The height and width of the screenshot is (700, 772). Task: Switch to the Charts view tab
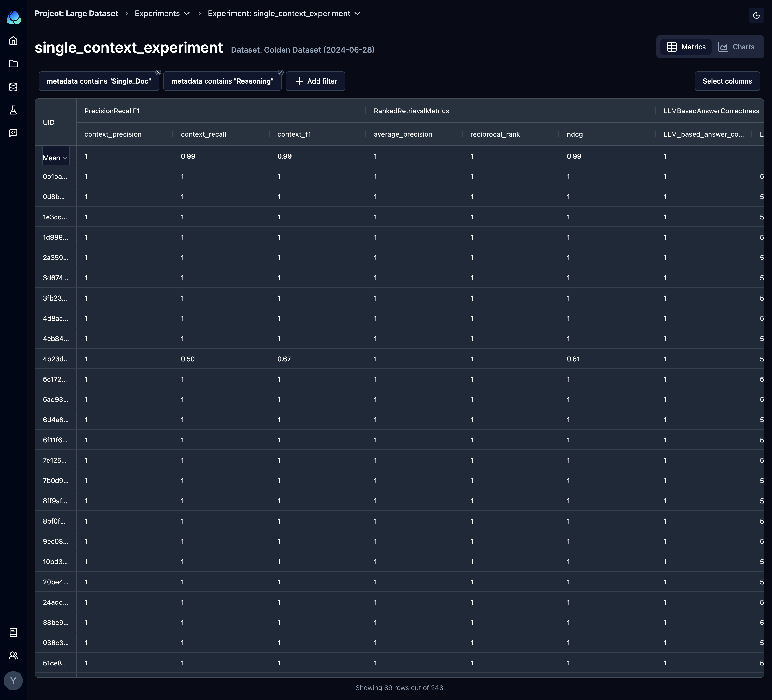(736, 47)
